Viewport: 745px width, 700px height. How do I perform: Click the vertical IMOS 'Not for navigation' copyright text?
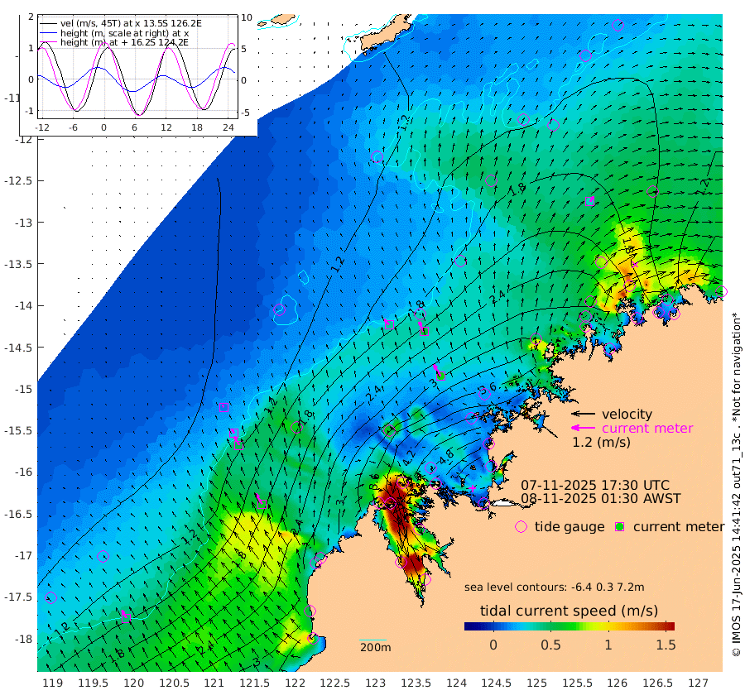(736, 484)
